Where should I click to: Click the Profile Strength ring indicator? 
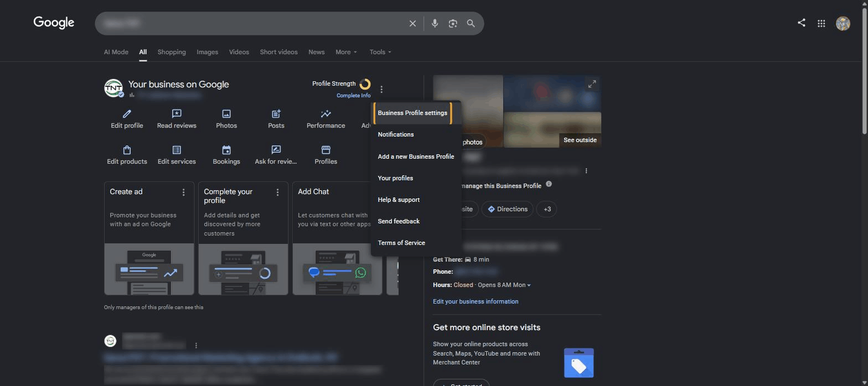(365, 84)
